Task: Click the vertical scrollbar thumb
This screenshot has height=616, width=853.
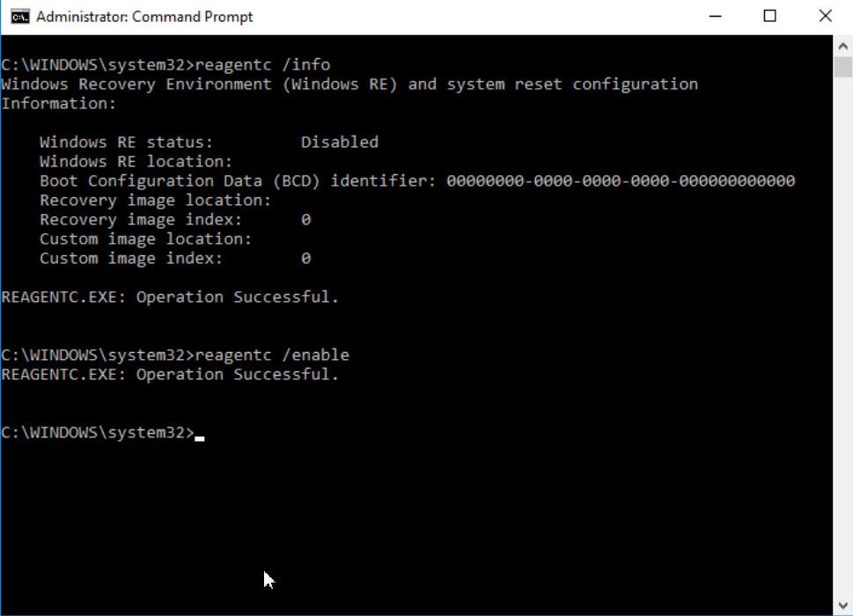Action: point(842,67)
